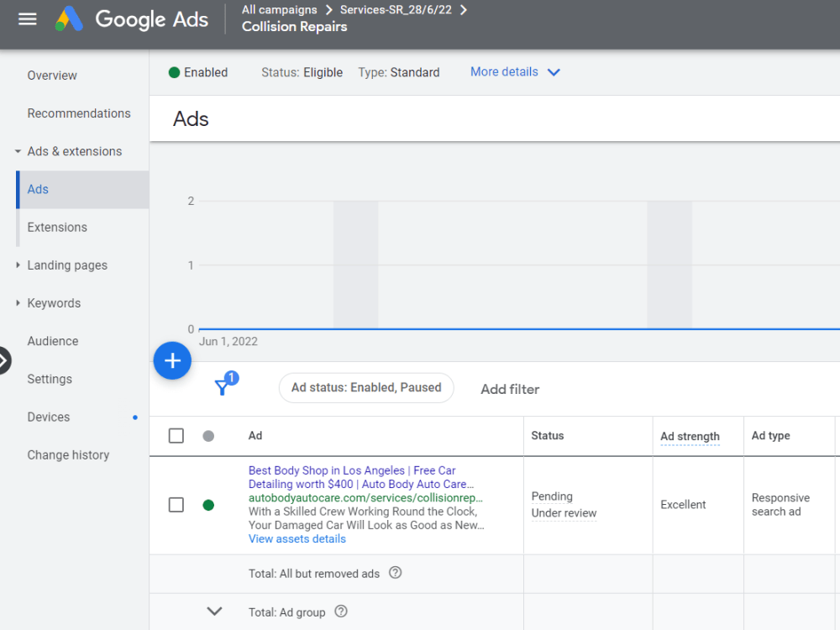
Task: Open Best Body Shop in Los Angeles ad headline
Action: pos(361,477)
